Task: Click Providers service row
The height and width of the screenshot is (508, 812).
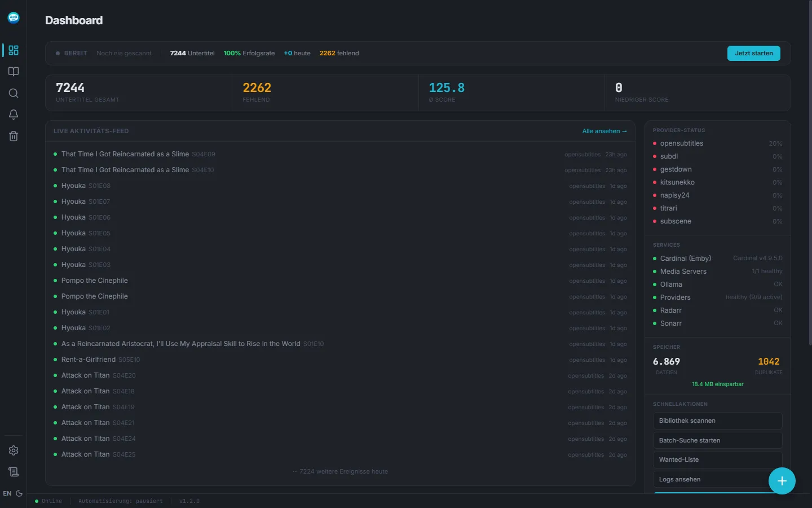Action: tap(717, 297)
